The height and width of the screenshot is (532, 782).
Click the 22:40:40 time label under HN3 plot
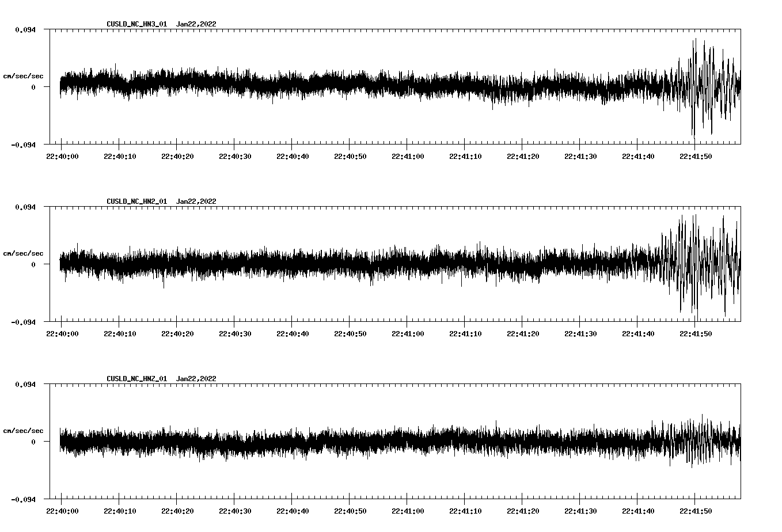[293, 157]
